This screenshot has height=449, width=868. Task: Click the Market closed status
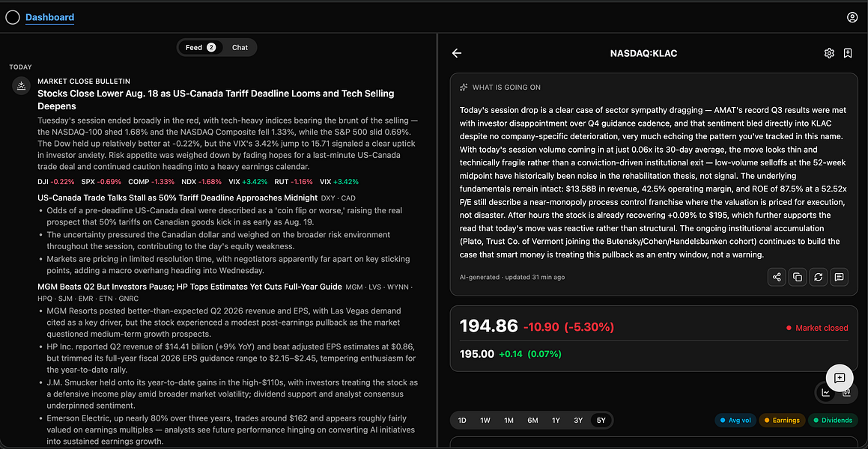[x=817, y=328]
